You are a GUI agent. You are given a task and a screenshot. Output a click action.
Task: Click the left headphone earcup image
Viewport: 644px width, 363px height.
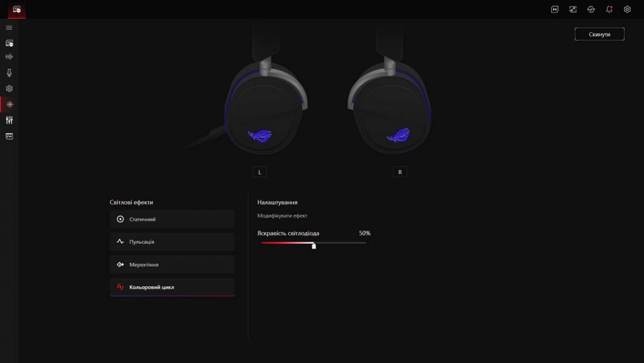coord(265,108)
